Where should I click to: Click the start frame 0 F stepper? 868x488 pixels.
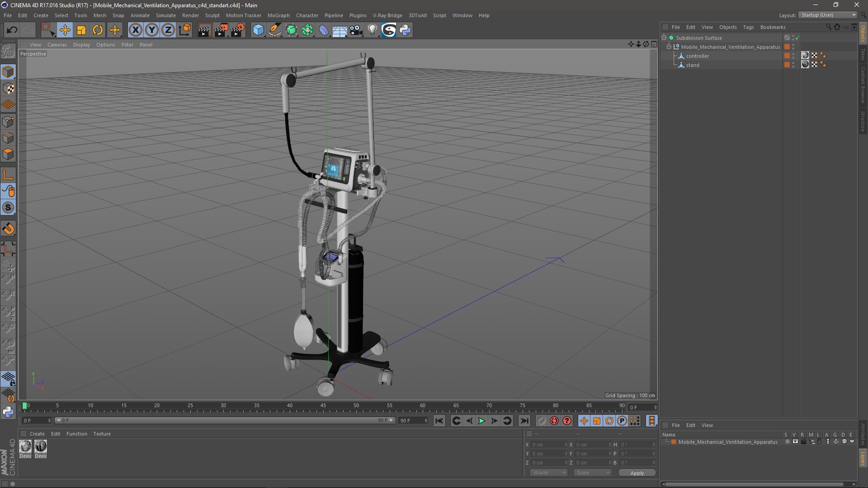(x=49, y=421)
